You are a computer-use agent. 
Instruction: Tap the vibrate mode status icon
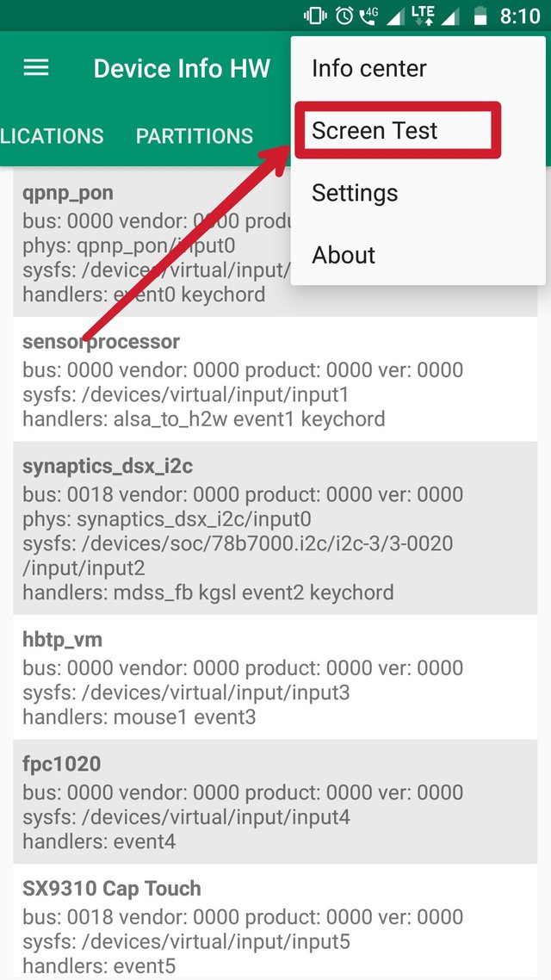point(314,16)
